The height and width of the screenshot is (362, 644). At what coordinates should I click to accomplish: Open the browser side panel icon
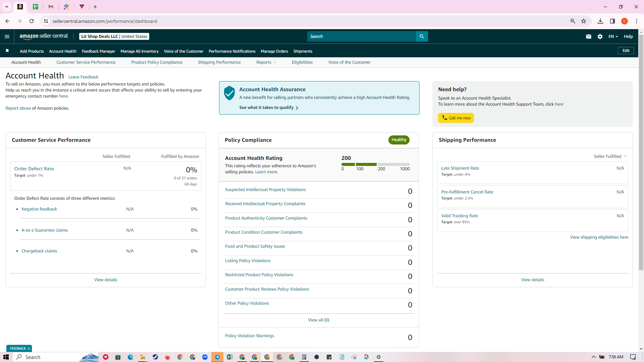pyautogui.click(x=612, y=21)
